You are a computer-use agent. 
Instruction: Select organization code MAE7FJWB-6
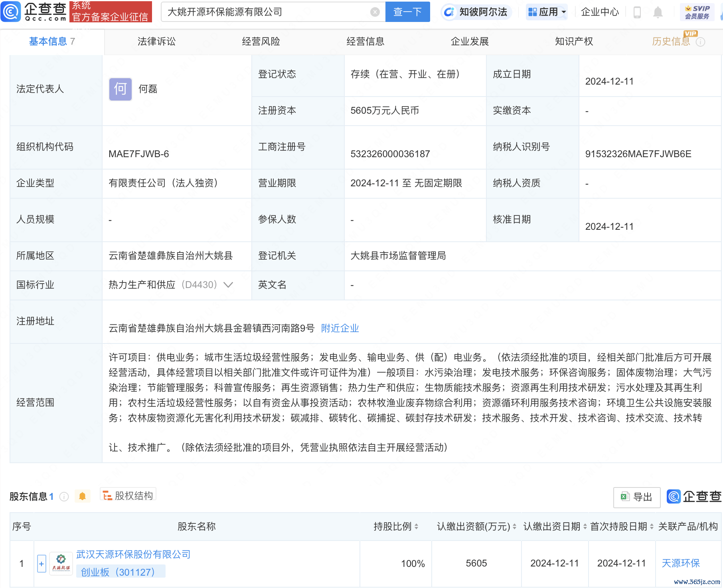pos(138,154)
